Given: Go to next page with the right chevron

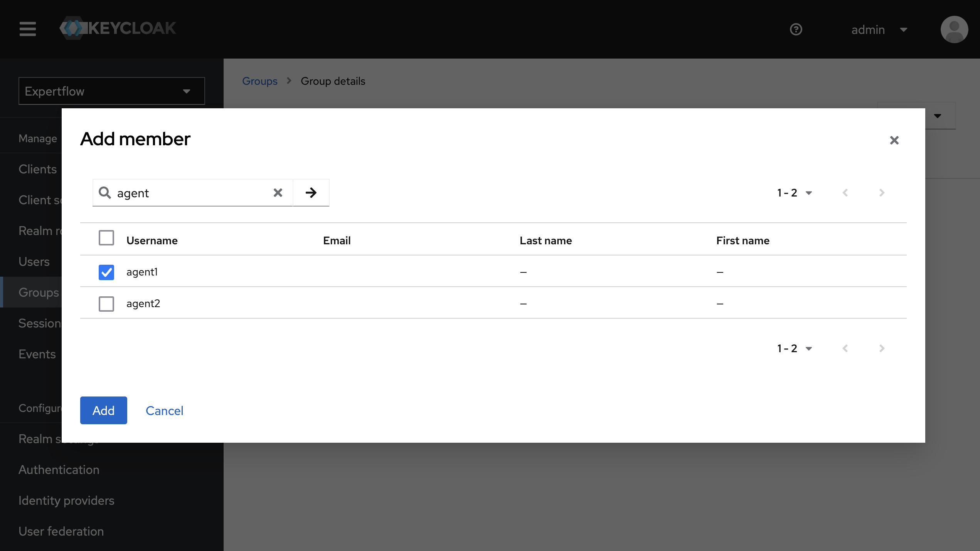Looking at the screenshot, I should (881, 193).
